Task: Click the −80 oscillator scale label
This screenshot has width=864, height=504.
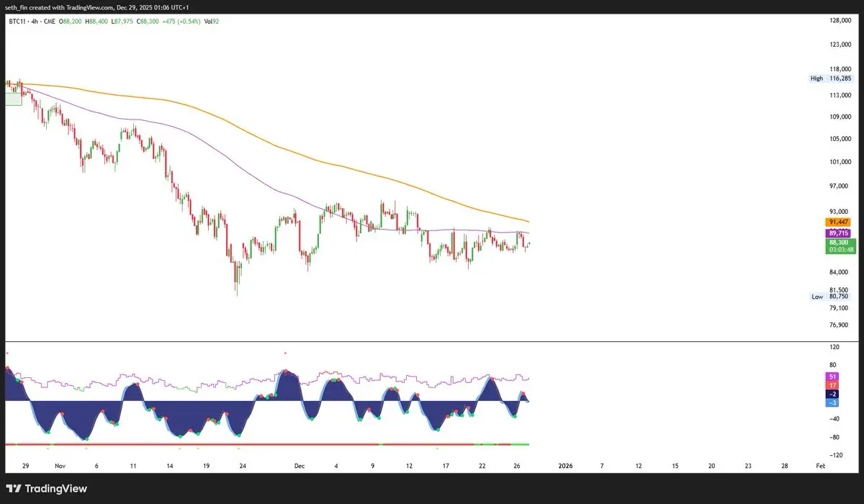Action: pos(834,437)
